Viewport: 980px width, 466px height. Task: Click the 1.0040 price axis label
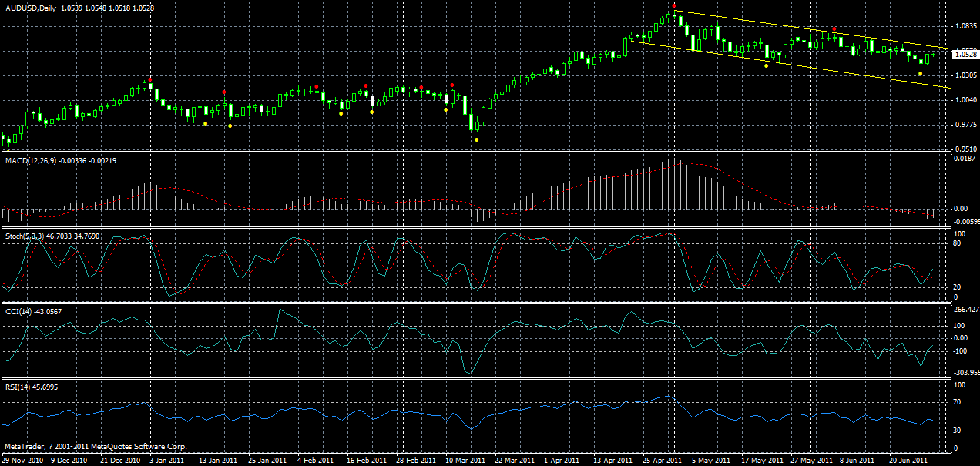point(965,100)
